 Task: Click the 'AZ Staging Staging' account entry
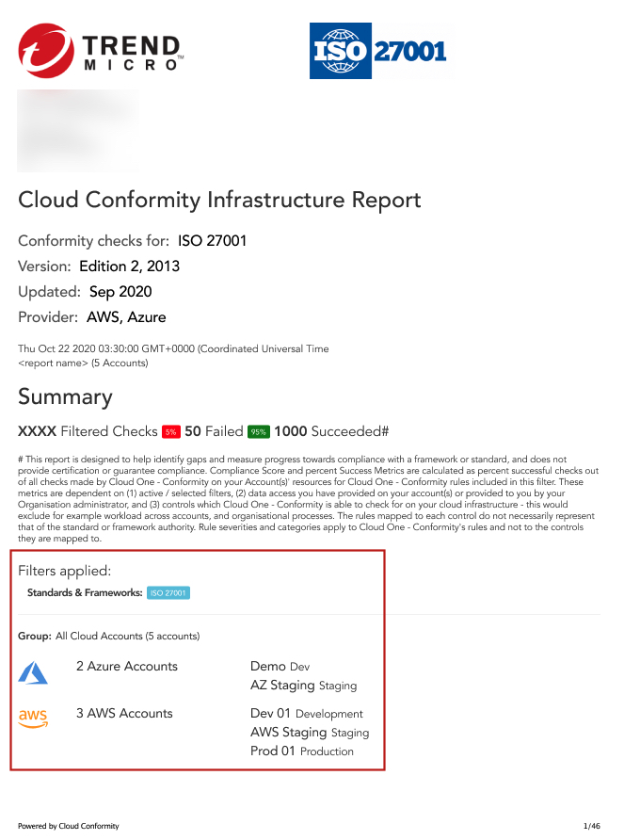coord(304,686)
